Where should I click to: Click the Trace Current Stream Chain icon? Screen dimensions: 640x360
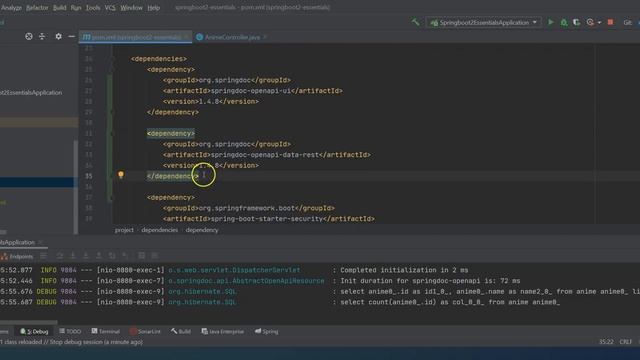(155, 256)
